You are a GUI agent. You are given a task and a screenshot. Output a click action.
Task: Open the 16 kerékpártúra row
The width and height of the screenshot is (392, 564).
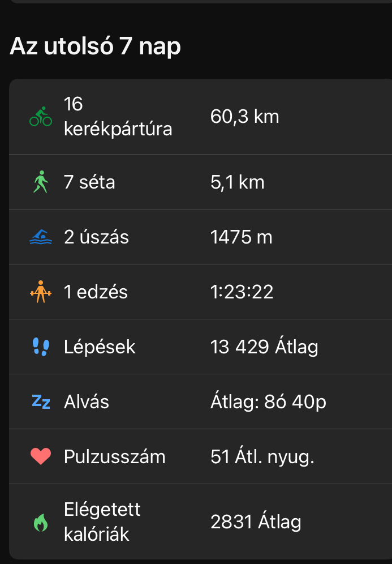point(118,117)
